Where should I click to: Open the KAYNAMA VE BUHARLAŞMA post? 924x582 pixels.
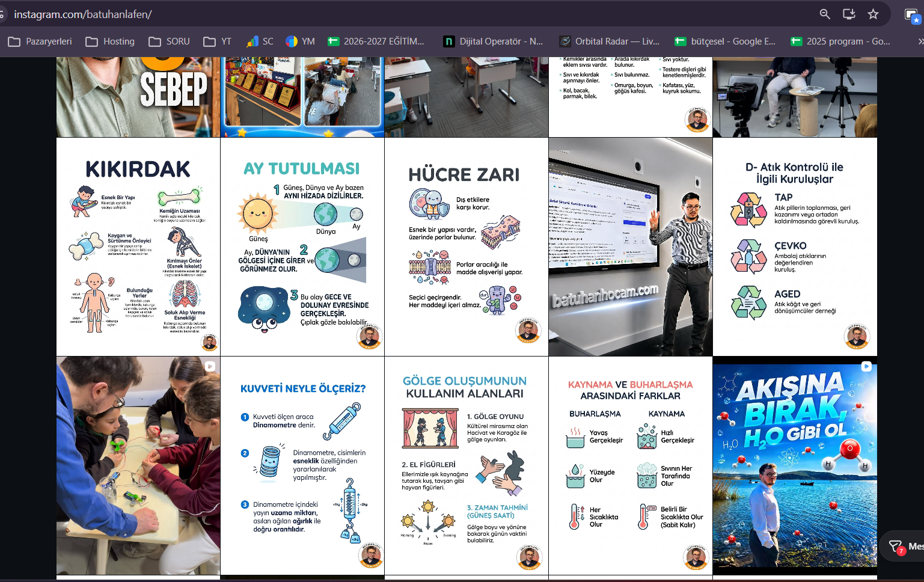[631, 465]
